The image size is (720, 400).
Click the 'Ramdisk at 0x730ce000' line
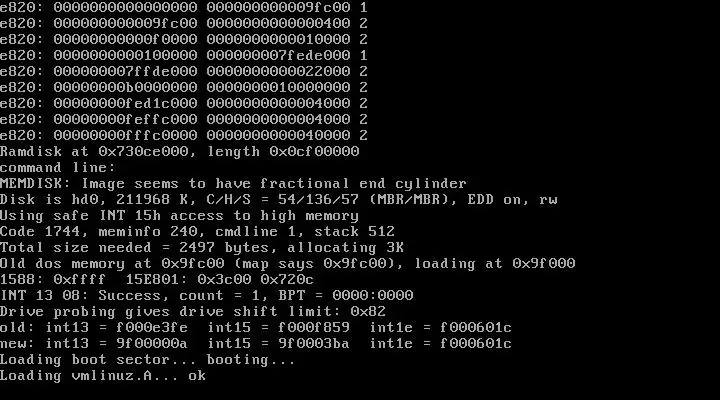pyautogui.click(x=180, y=151)
